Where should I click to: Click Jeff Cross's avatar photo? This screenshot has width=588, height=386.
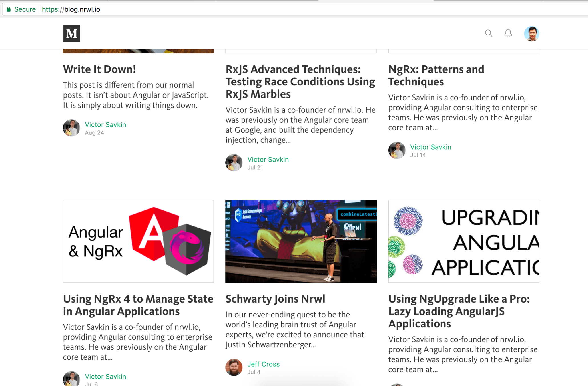[234, 367]
